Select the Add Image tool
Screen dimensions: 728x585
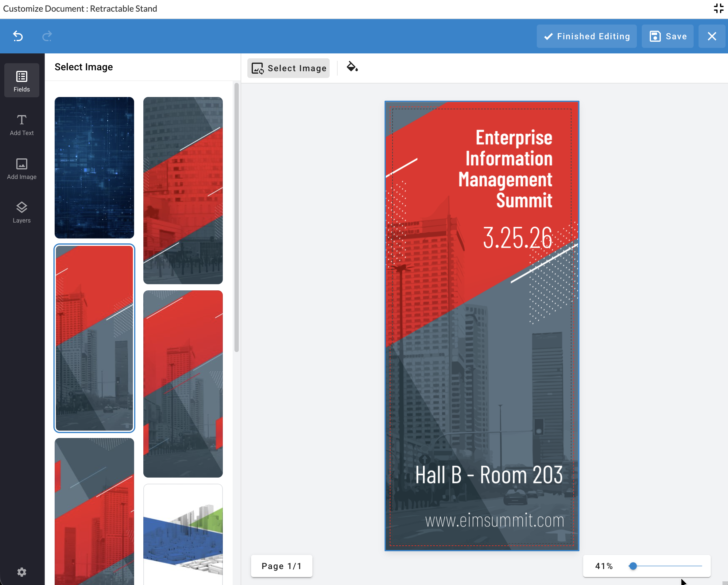21,169
